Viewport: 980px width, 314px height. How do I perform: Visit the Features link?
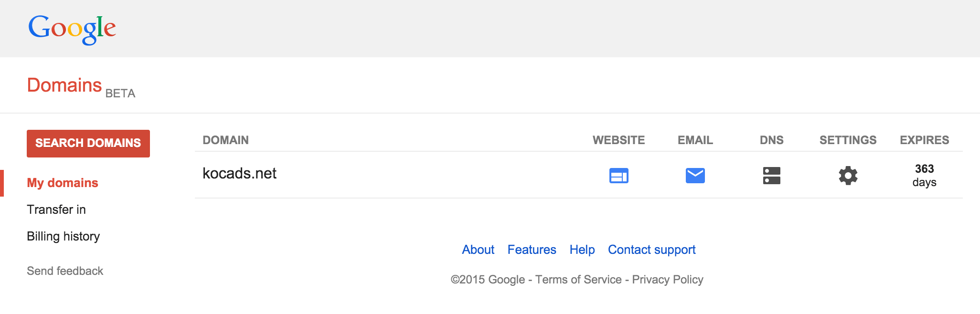point(532,250)
